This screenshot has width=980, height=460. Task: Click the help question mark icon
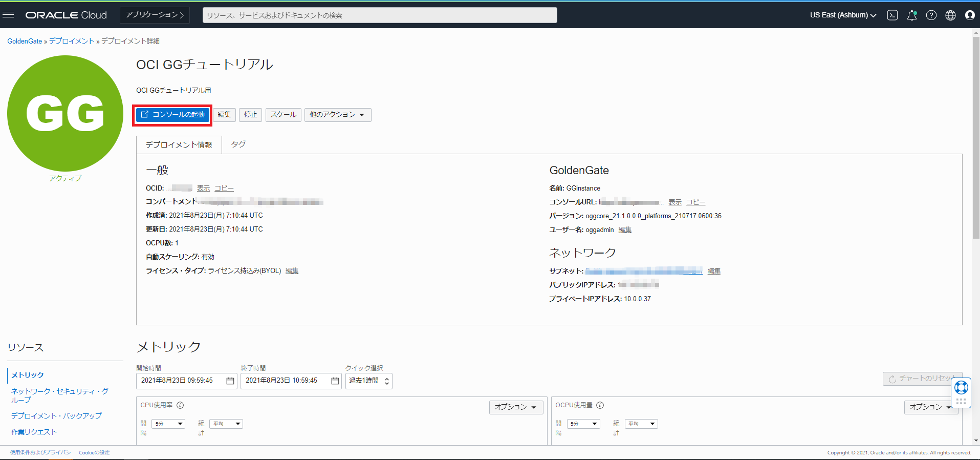(x=931, y=15)
